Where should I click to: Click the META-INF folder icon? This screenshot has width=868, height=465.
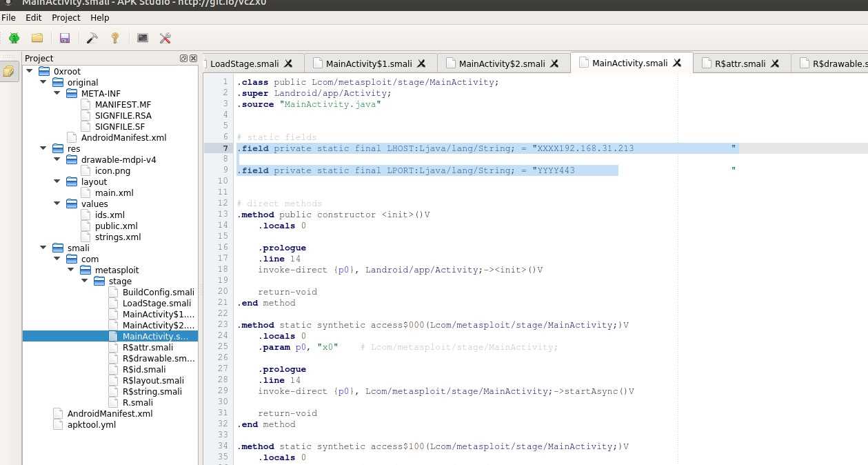pos(72,93)
